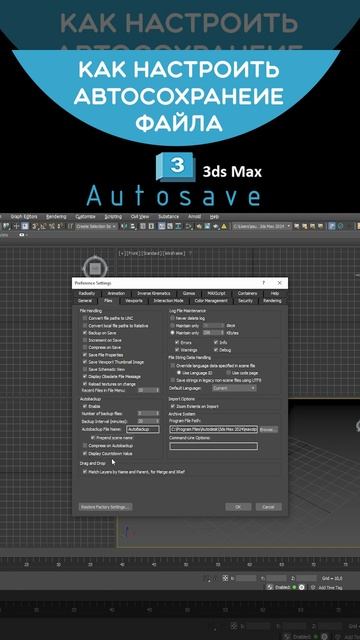
Task: Open the [Standard] viewport shading menu
Action: 151,253
